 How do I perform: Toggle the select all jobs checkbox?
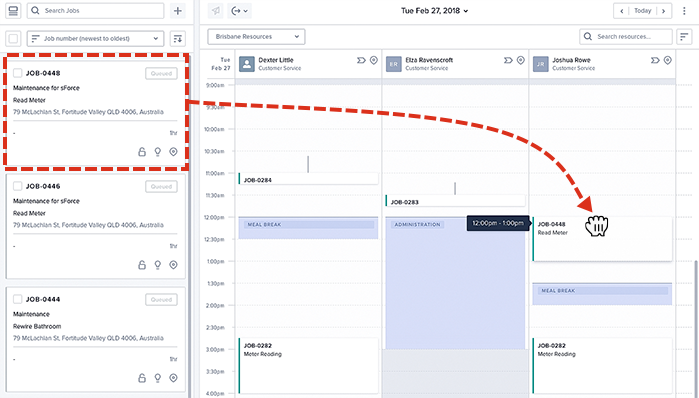click(13, 39)
